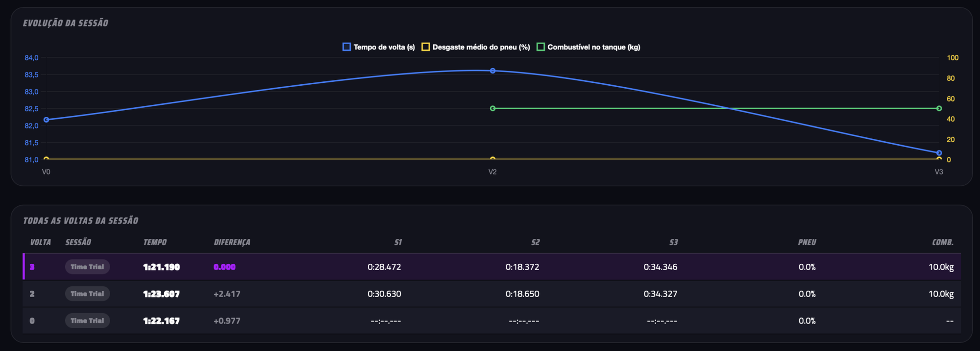Click S1 time 0:28.472
Viewport: 980px width, 351px height.
pos(384,267)
